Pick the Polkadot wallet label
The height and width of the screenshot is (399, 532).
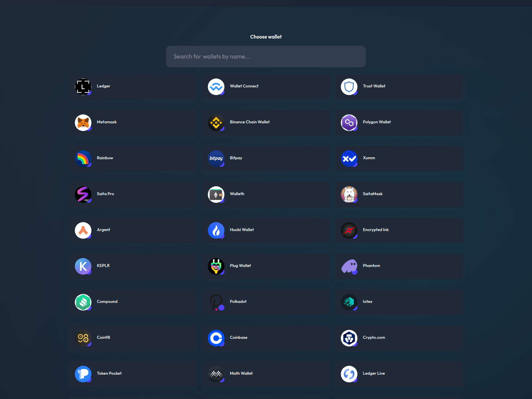(x=238, y=302)
